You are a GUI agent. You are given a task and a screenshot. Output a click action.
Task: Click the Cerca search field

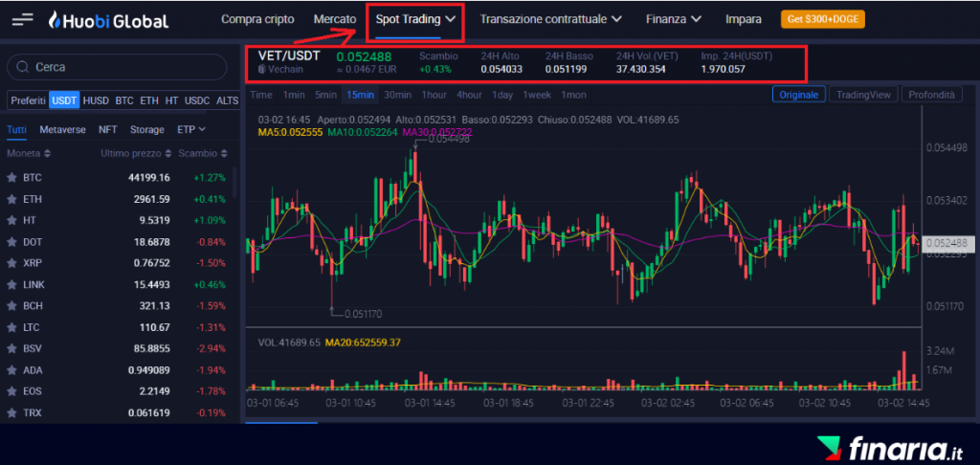(116, 67)
